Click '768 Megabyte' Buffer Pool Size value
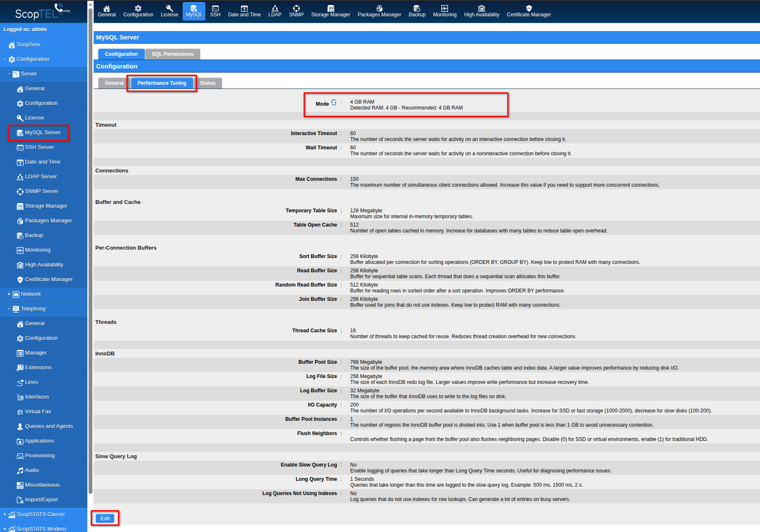Screen dimensions: 760x532 (366, 362)
